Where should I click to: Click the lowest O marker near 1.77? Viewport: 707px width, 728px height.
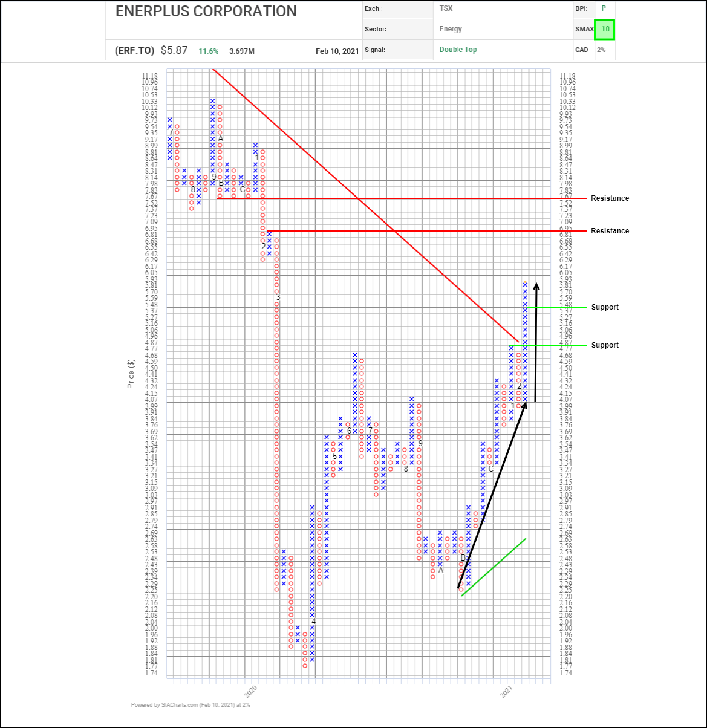[305, 666]
